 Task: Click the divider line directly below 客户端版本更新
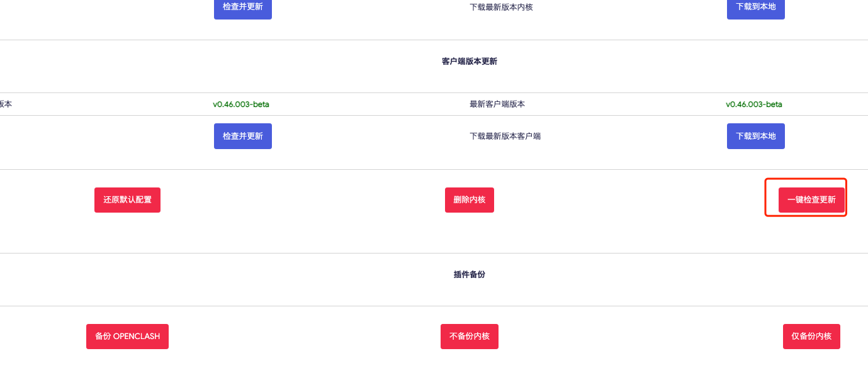pos(434,93)
